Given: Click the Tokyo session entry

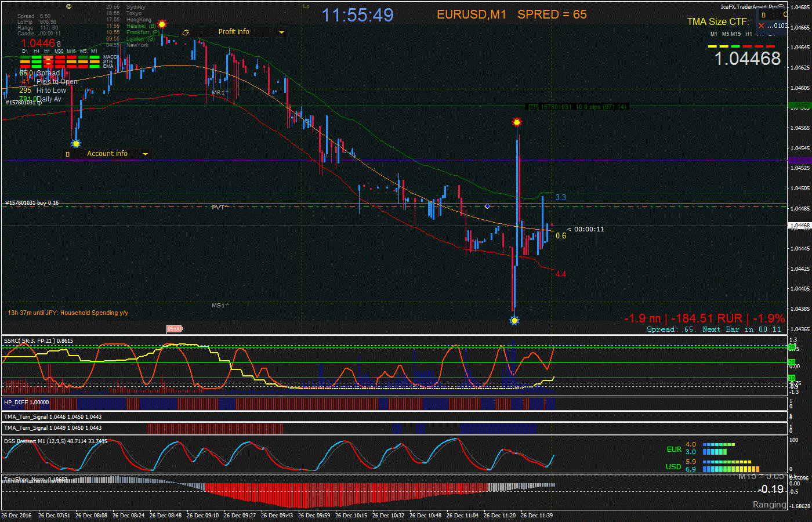Looking at the screenshot, I should [134, 13].
